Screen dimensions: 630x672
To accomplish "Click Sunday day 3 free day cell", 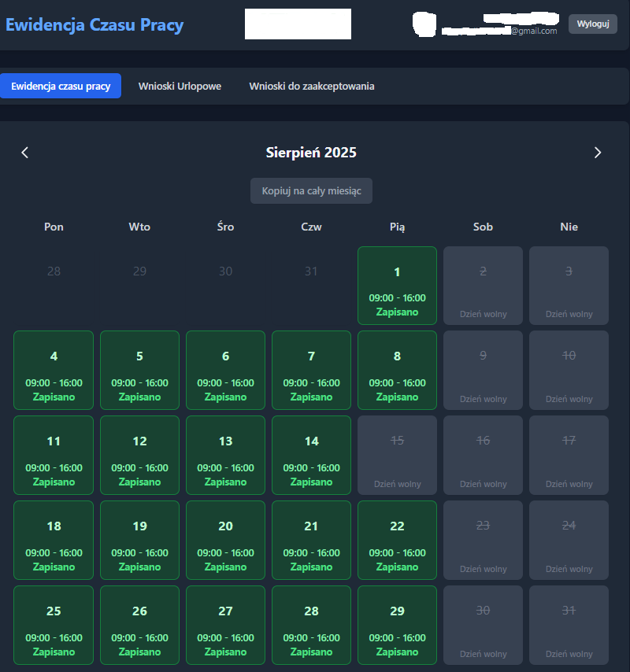I will [x=569, y=286].
